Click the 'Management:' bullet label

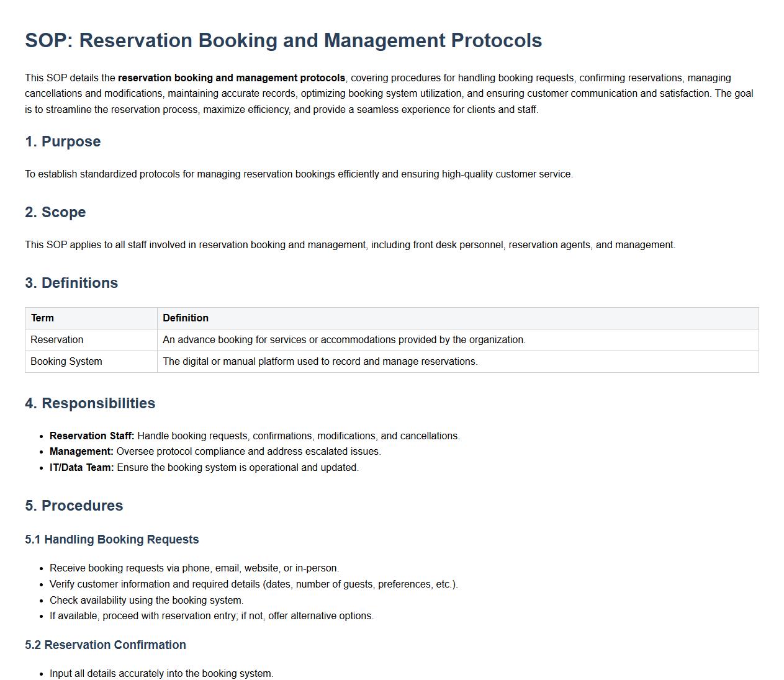[x=81, y=452]
